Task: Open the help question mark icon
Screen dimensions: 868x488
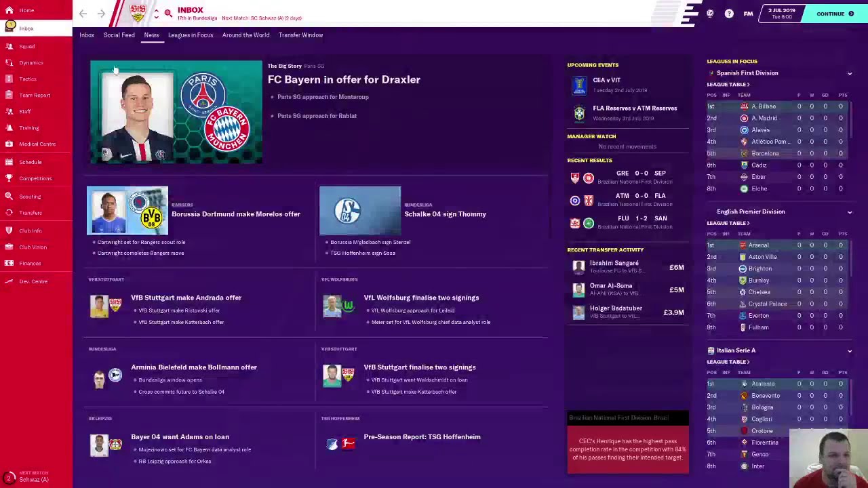Action: tap(729, 14)
